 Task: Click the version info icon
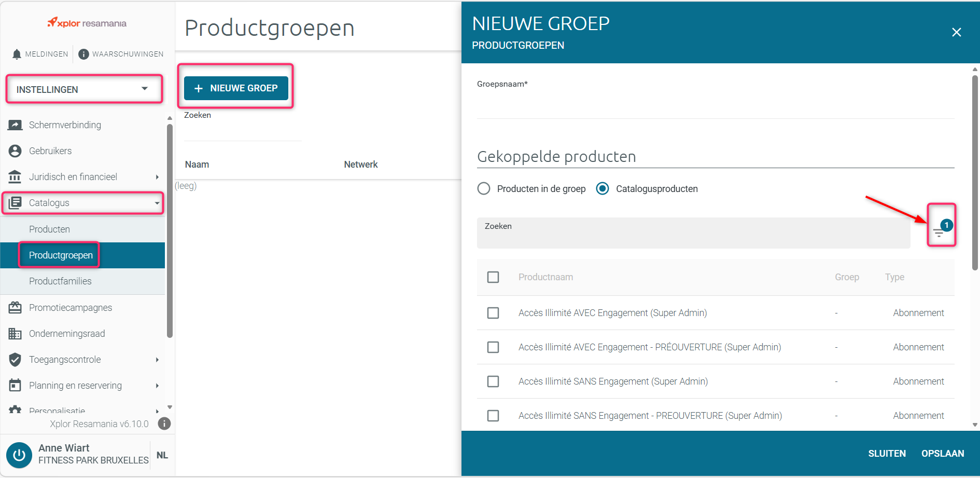[x=164, y=424]
